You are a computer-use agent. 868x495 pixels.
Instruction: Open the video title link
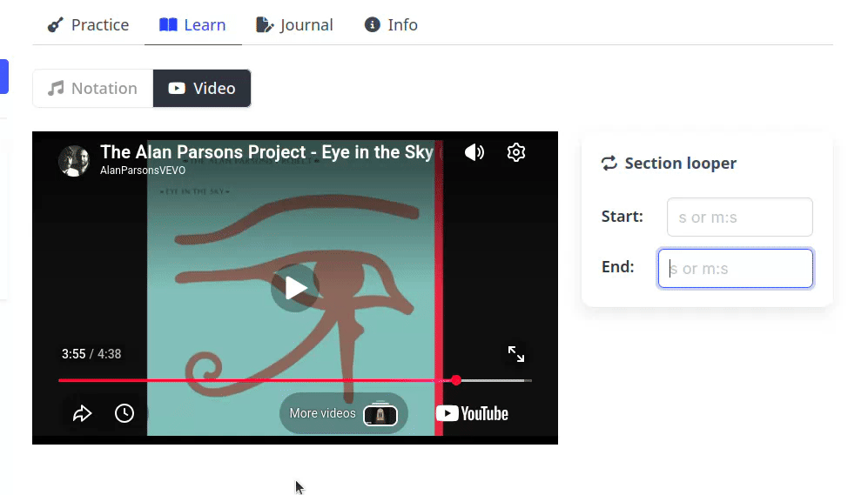click(x=266, y=152)
